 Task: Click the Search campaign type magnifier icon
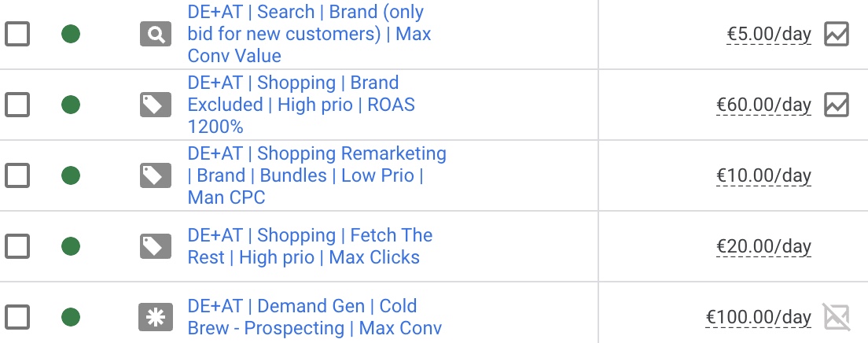(156, 34)
